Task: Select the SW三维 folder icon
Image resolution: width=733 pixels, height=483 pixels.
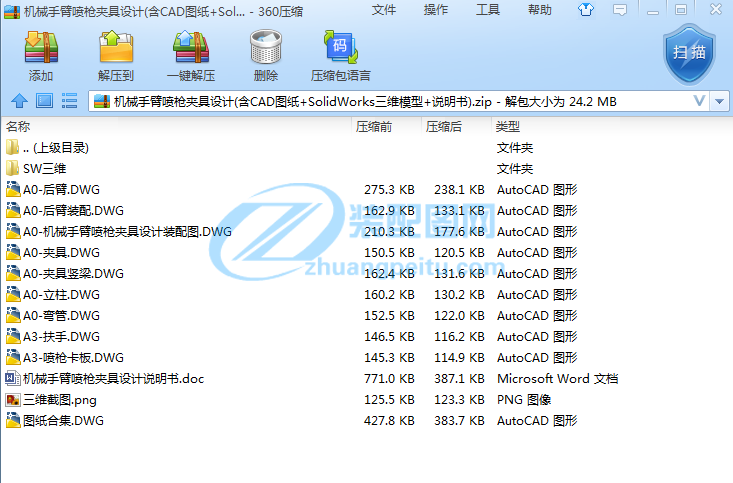Action: [x=13, y=168]
